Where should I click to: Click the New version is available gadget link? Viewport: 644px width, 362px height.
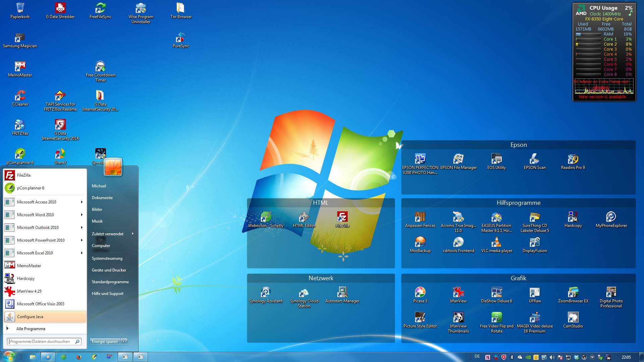pos(602,97)
